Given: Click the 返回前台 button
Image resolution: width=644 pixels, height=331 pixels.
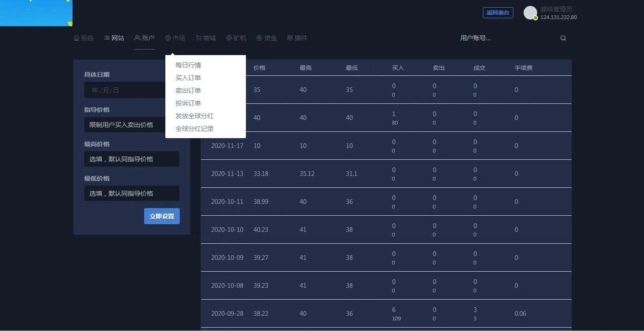Looking at the screenshot, I should click(x=498, y=13).
